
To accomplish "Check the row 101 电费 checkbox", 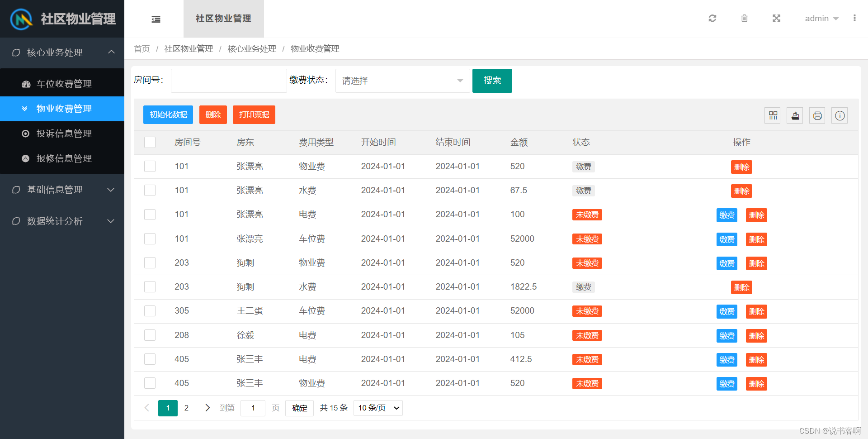I will click(150, 215).
